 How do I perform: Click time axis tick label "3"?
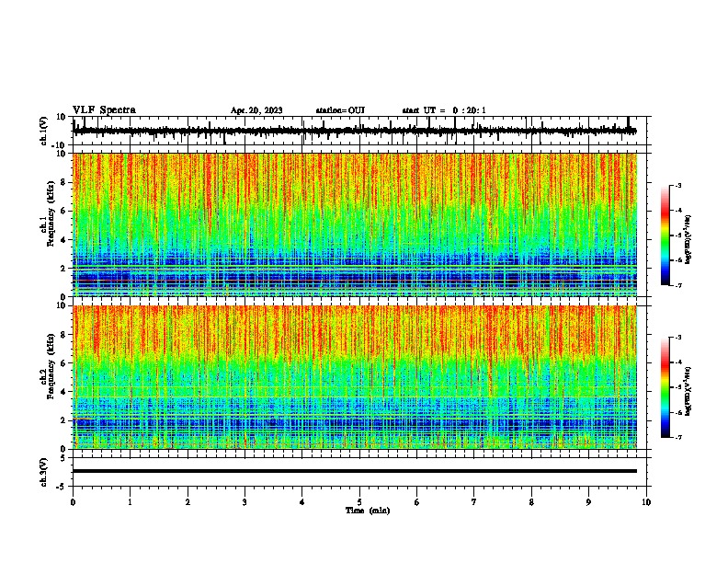point(245,501)
